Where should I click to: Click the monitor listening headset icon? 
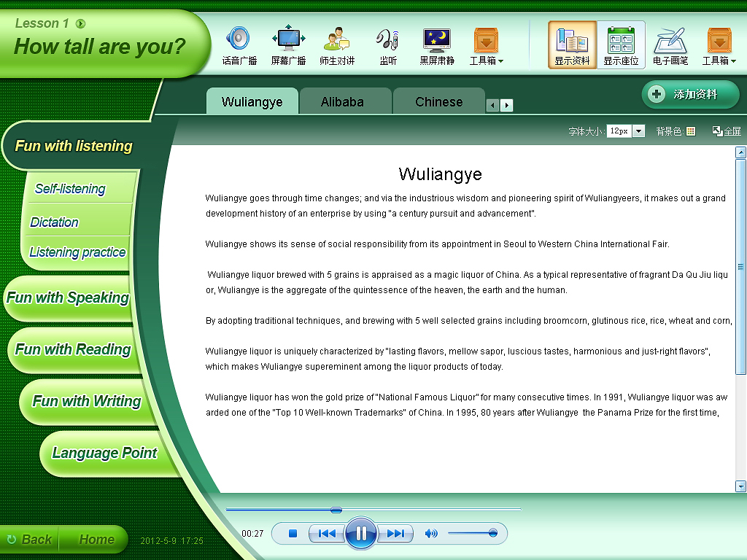pos(387,39)
